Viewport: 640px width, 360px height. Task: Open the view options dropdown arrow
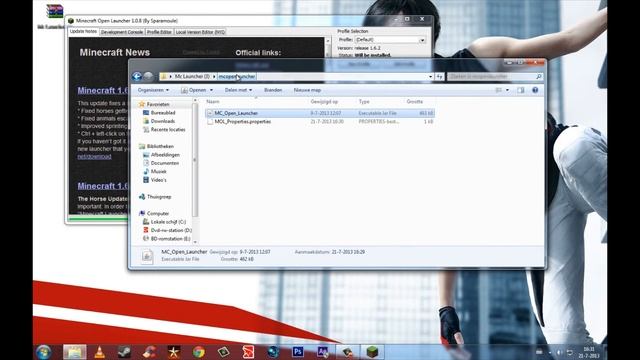(x=507, y=90)
